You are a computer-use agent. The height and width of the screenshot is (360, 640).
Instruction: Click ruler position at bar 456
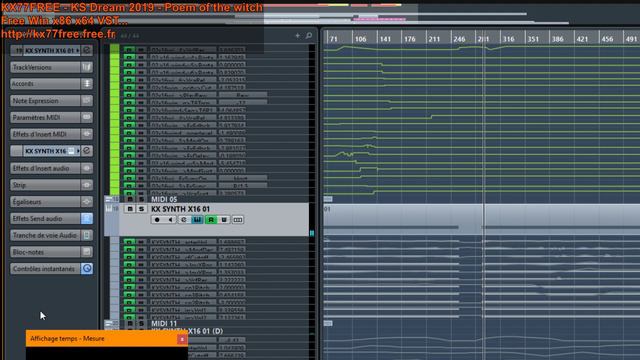click(x=607, y=39)
